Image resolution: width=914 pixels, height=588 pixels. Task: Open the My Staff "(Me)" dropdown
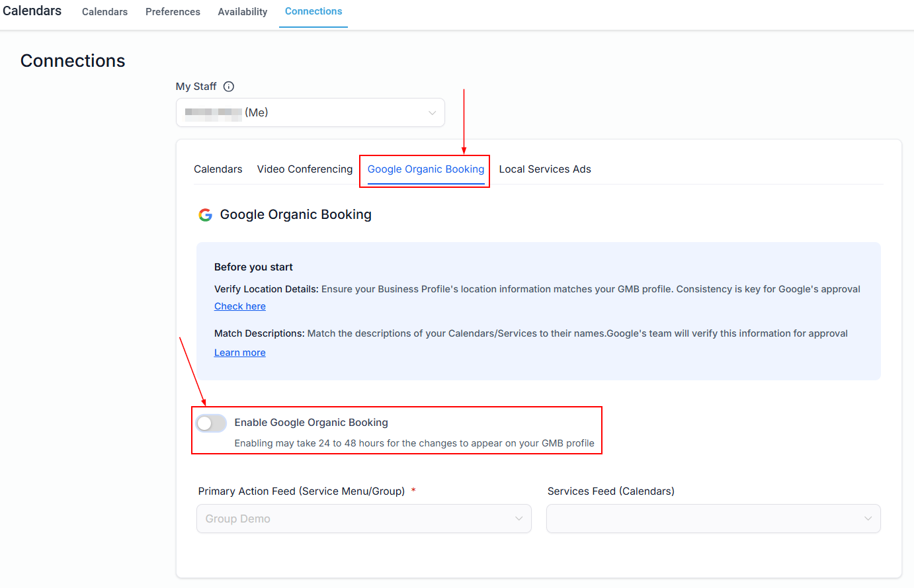(x=310, y=113)
